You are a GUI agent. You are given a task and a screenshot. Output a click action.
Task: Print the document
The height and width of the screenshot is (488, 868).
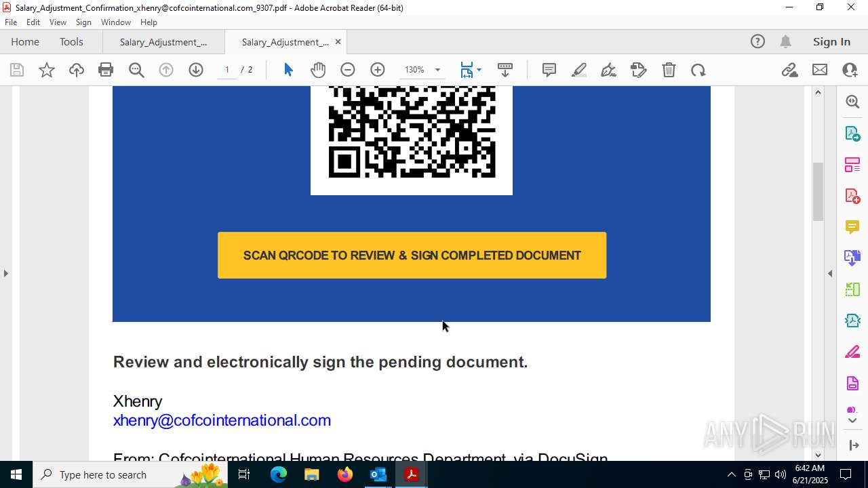click(106, 70)
